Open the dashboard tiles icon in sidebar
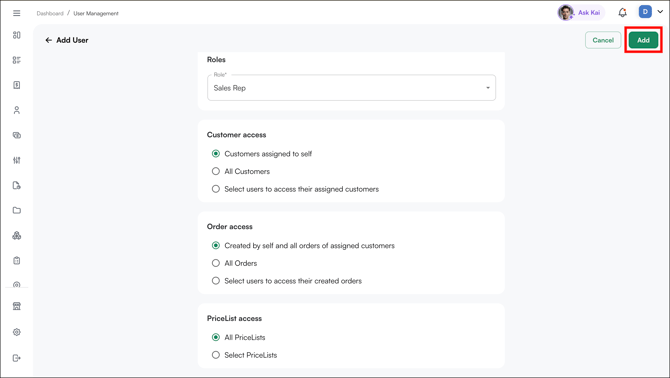Image resolution: width=670 pixels, height=378 pixels. [17, 35]
